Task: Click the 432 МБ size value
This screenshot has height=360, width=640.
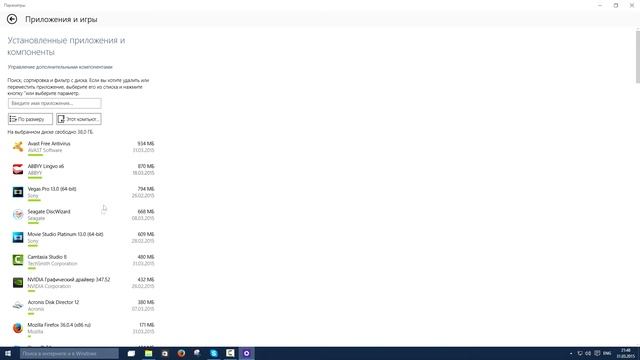Action: pyautogui.click(x=146, y=280)
